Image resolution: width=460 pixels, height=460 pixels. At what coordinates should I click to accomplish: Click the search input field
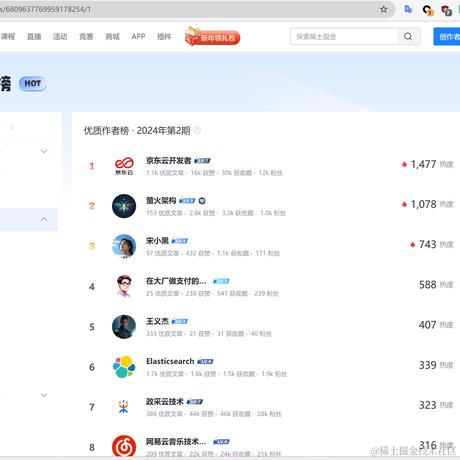tap(344, 36)
